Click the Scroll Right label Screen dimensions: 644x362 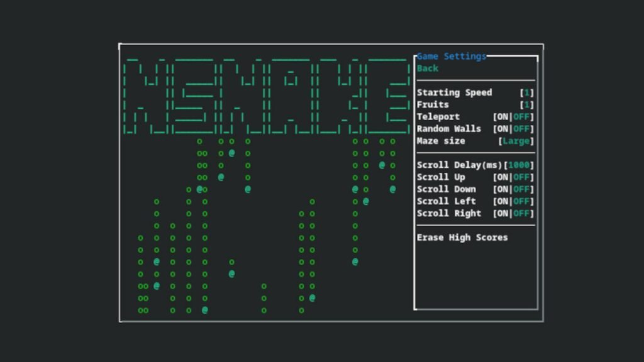pos(449,214)
